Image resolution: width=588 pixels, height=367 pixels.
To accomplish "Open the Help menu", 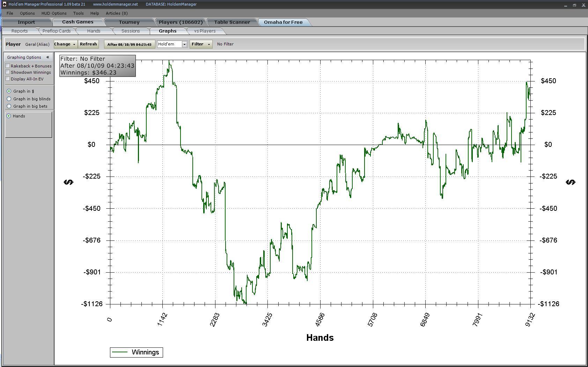I will (x=95, y=13).
